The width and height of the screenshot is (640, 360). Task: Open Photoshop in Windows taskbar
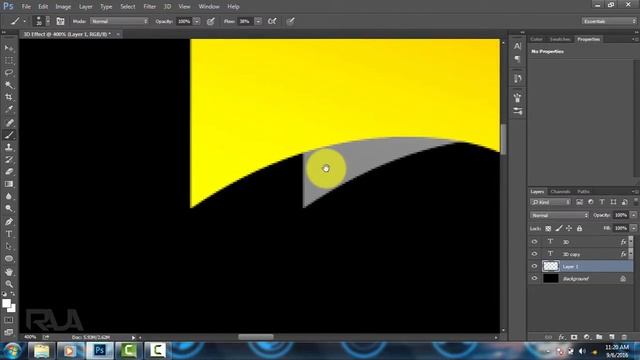[x=99, y=350]
